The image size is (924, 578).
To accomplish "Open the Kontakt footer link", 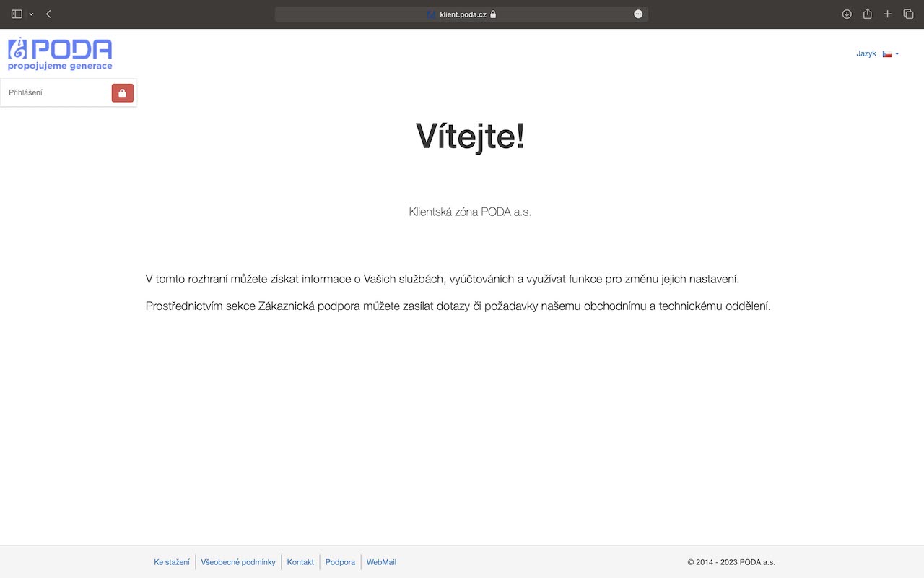I will pyautogui.click(x=300, y=562).
